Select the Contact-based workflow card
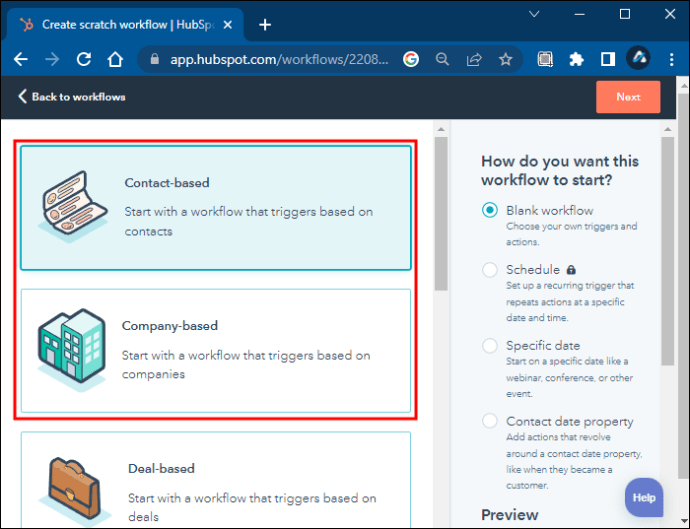The height and width of the screenshot is (529, 690). [x=216, y=208]
